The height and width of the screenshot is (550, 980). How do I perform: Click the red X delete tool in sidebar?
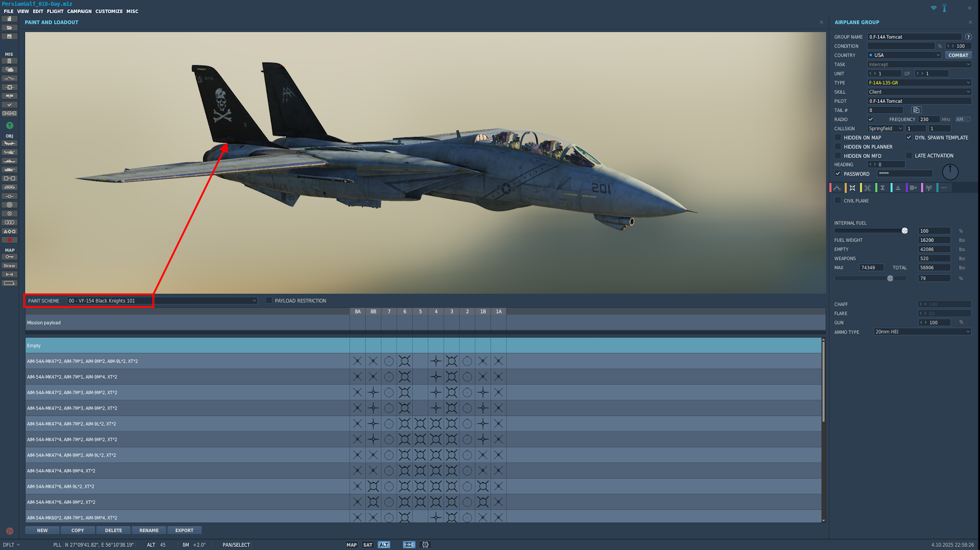click(10, 240)
